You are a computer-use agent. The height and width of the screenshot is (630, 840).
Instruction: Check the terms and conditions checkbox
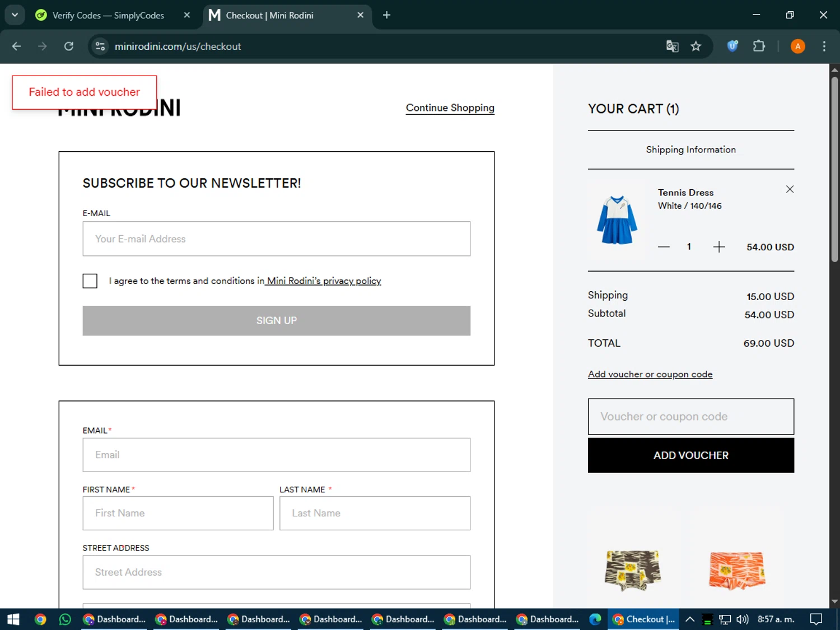point(90,281)
